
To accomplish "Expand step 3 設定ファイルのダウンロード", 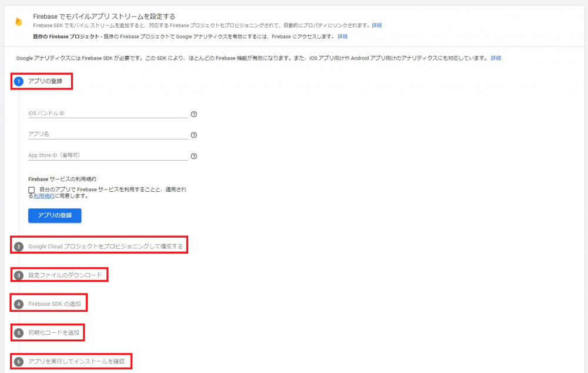I will [x=59, y=275].
